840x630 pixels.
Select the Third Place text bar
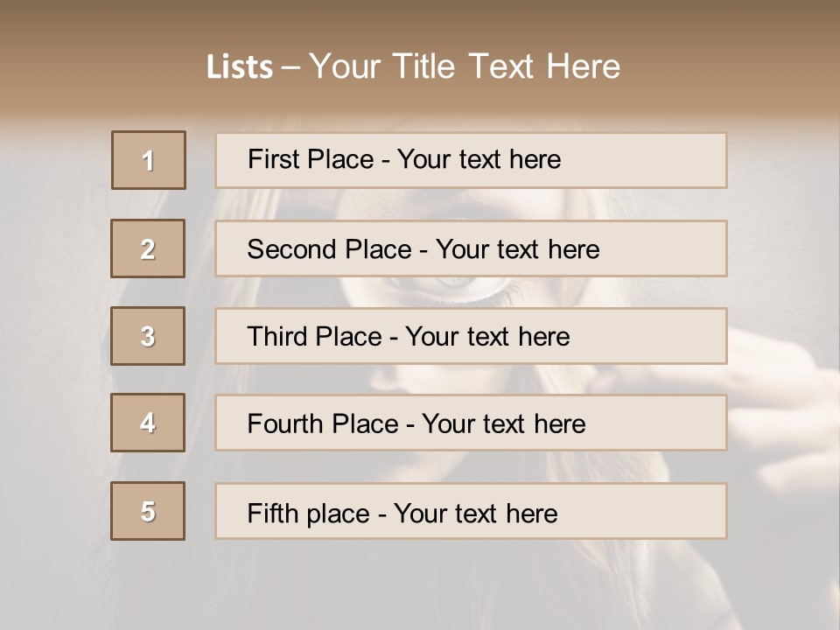[471, 336]
